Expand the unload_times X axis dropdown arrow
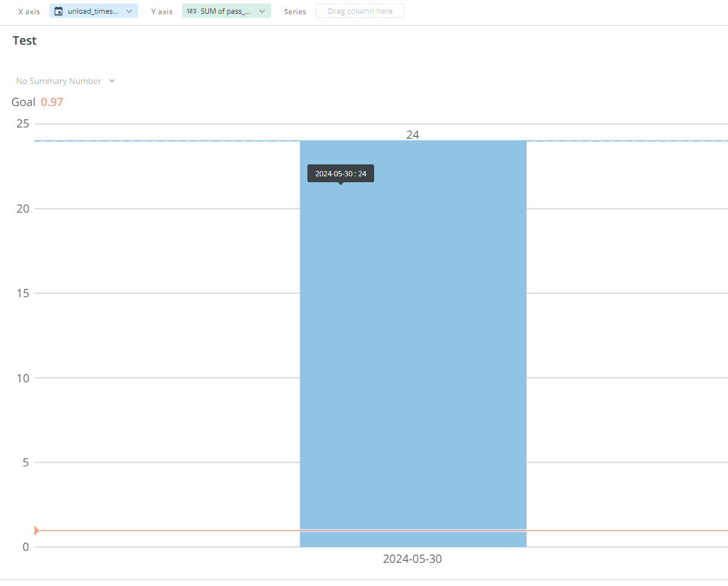 [129, 11]
